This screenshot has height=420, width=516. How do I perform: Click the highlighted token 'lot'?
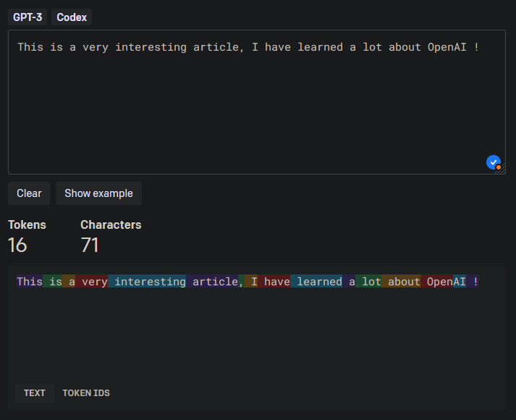point(368,282)
